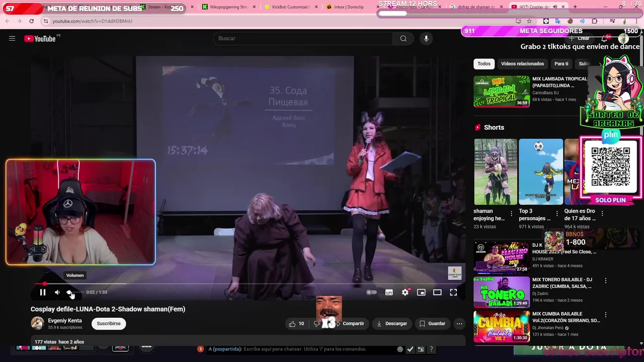Dislike the video with thumbs down
This screenshot has height=362, width=644.
317,324
